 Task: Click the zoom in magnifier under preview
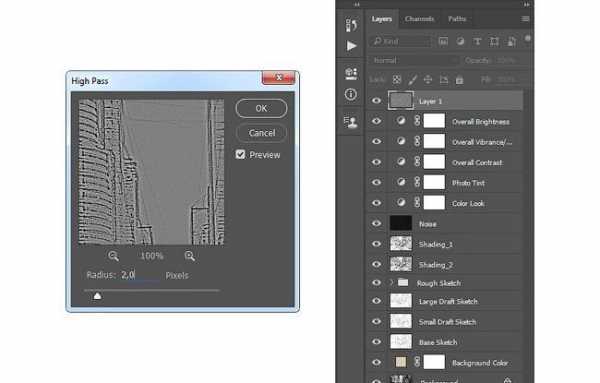(x=190, y=256)
